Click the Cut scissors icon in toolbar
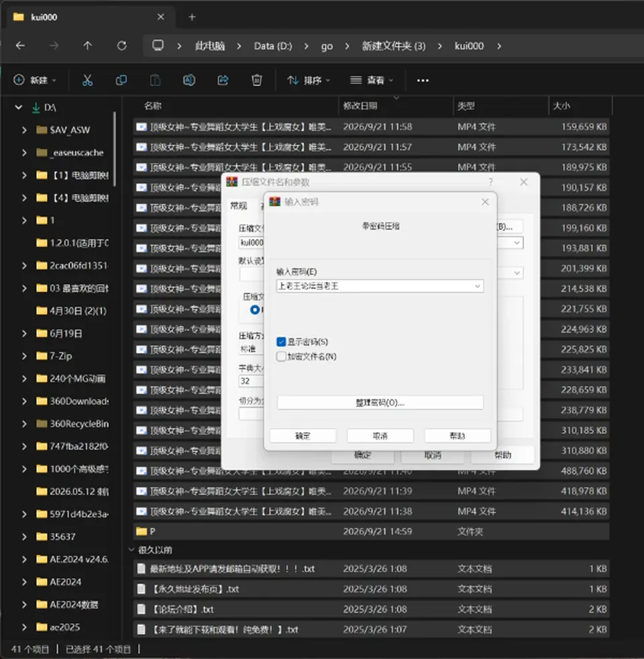The height and width of the screenshot is (659, 644). [x=87, y=80]
